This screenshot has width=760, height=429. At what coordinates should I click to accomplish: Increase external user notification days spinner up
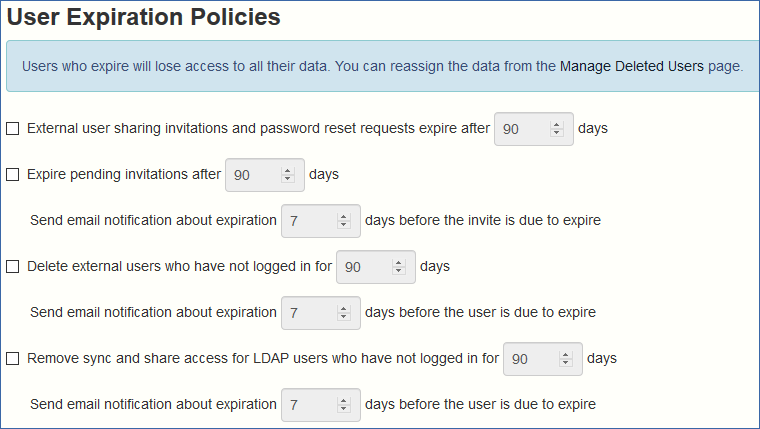tap(344, 309)
